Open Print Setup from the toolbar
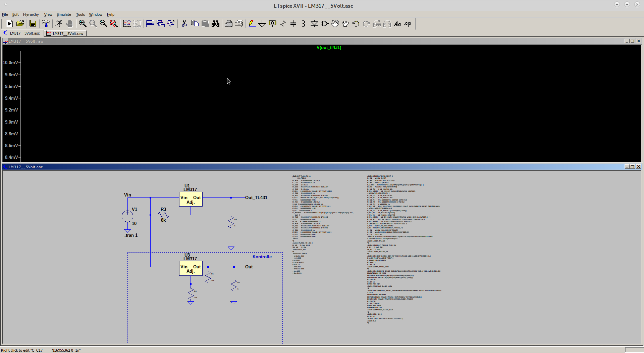644x353 pixels. pos(228,24)
